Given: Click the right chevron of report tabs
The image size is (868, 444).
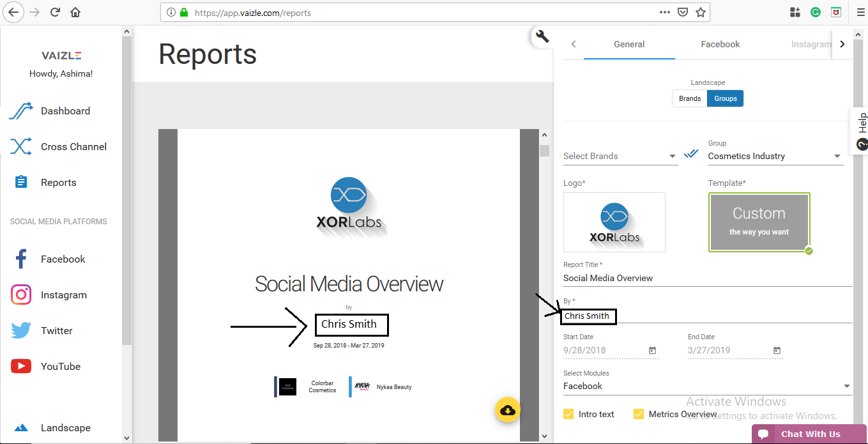Looking at the screenshot, I should pos(842,44).
